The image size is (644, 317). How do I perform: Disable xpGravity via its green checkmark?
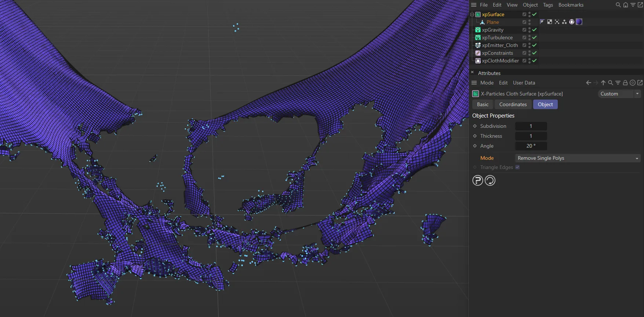coord(535,30)
